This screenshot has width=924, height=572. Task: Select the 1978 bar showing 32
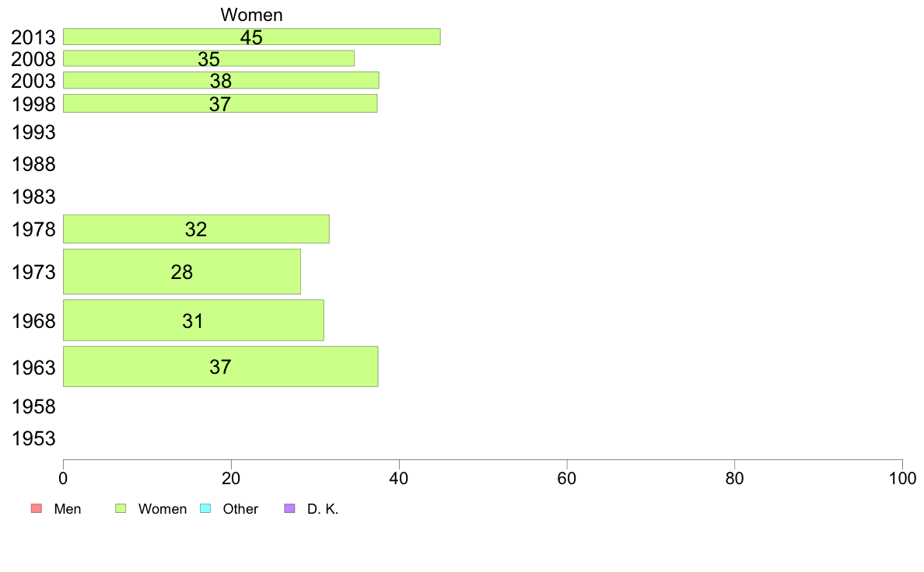pyautogui.click(x=196, y=229)
